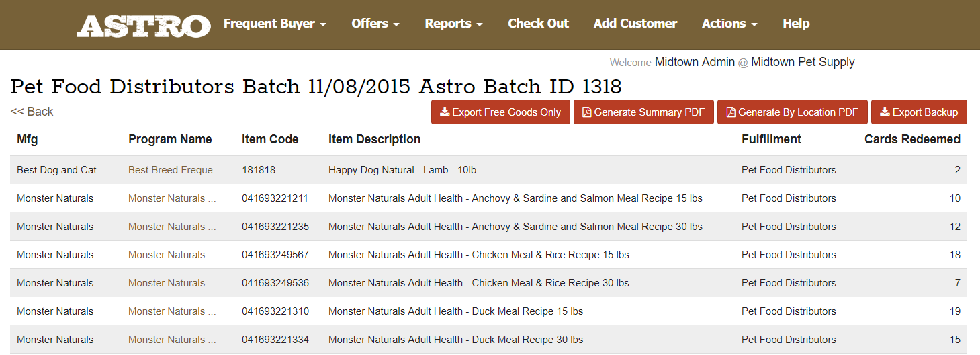Click the Export Backup button
The width and height of the screenshot is (980, 355).
click(919, 112)
